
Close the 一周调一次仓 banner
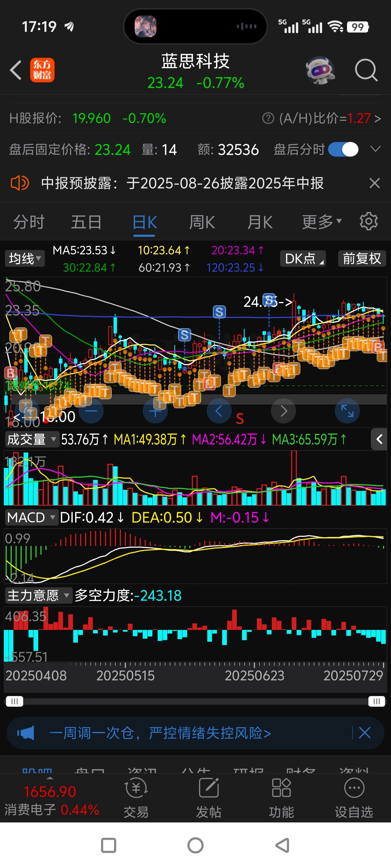point(365,733)
